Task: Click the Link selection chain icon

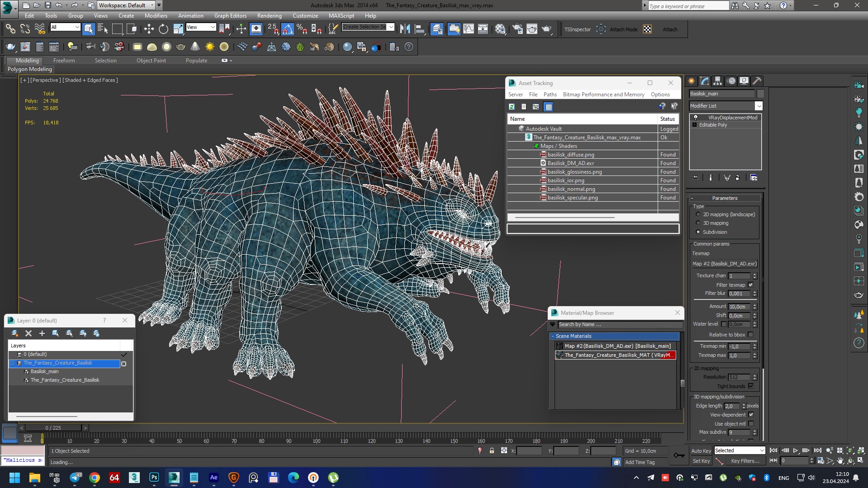Action: pos(10,29)
